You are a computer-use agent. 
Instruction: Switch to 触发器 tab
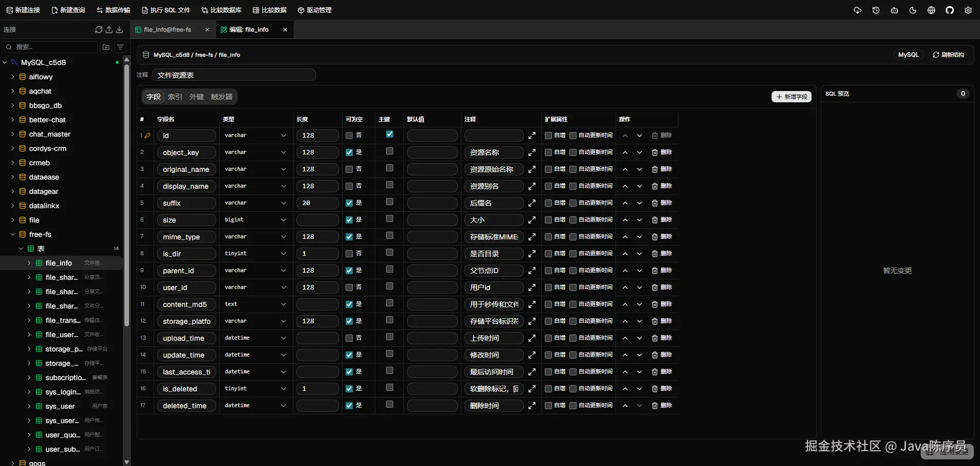click(222, 97)
